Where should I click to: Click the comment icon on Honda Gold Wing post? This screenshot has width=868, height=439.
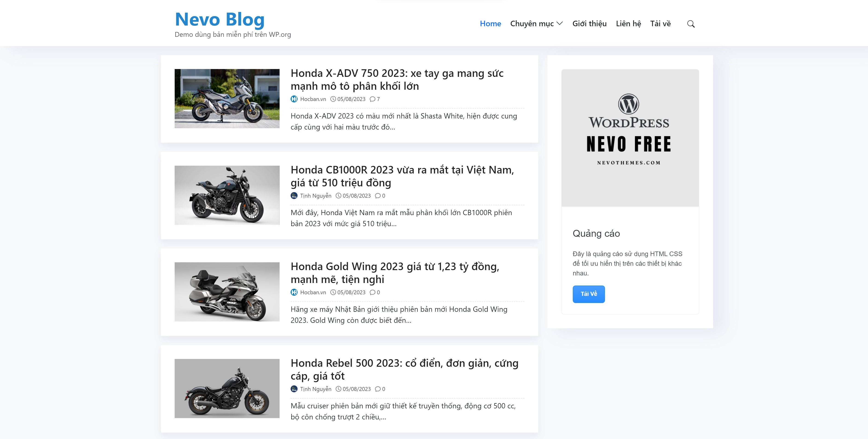coord(373,292)
